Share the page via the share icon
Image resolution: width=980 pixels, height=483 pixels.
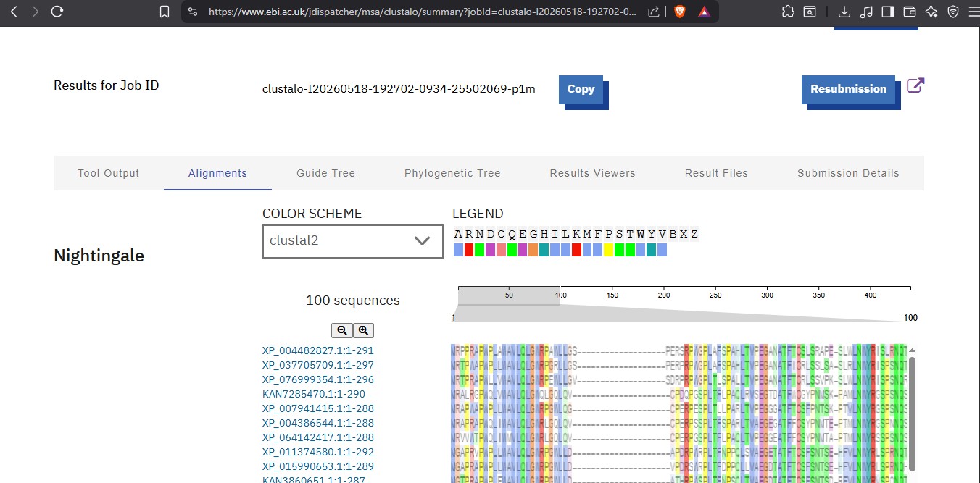click(654, 12)
